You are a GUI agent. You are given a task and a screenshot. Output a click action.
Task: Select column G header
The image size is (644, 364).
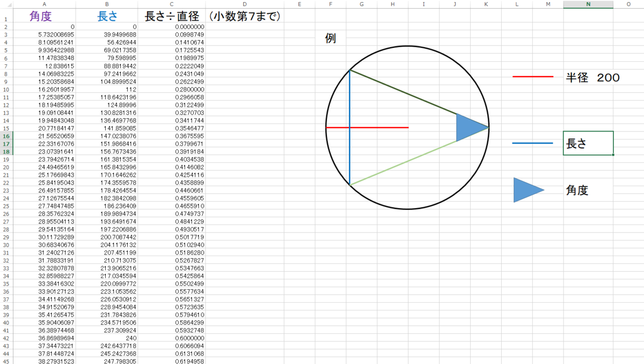pyautogui.click(x=362, y=4)
